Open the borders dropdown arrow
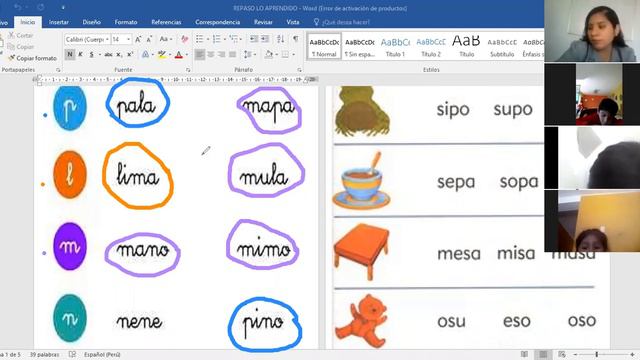Viewport: 640px width, 360px height. pos(293,55)
